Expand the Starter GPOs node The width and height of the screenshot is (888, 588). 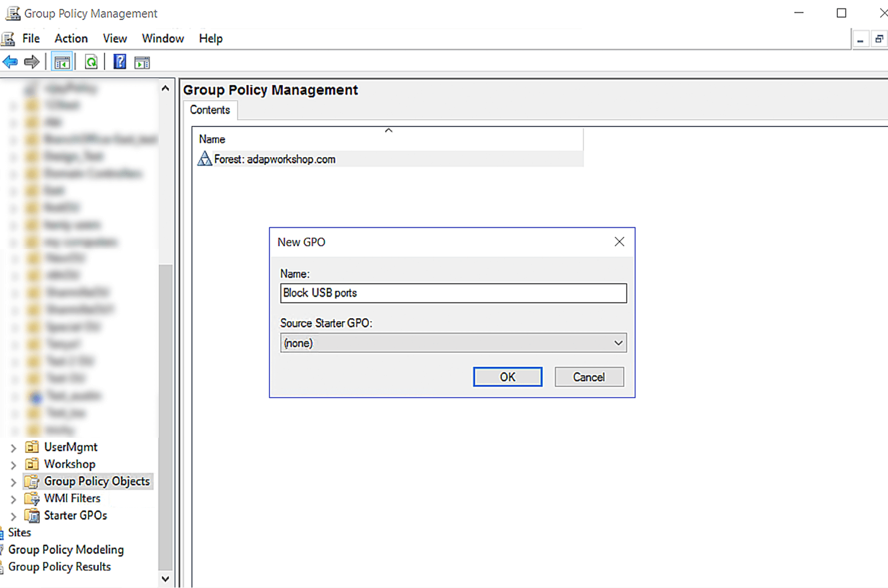(13, 516)
